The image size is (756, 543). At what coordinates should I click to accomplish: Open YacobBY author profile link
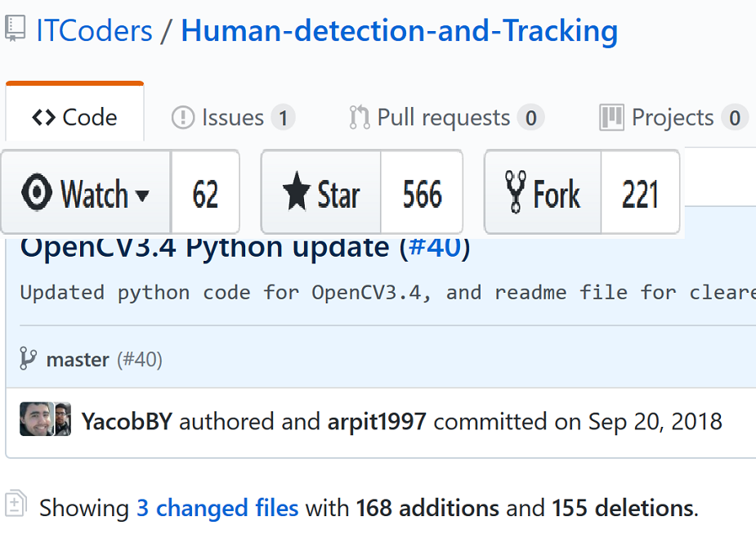pos(127,421)
